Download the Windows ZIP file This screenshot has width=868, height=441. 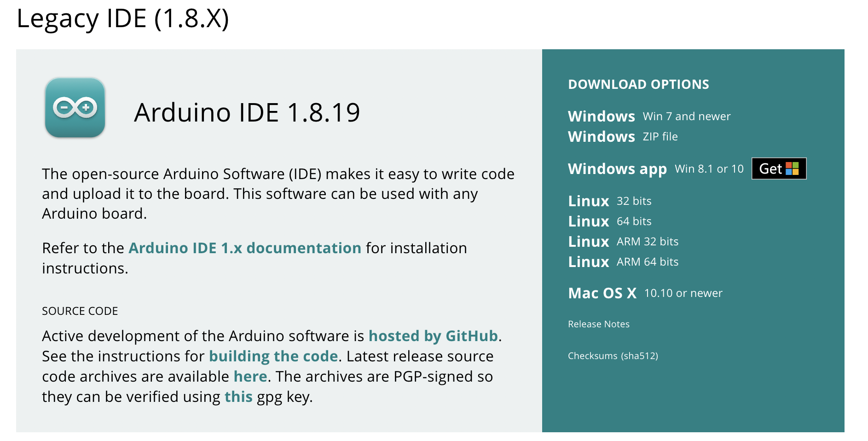click(623, 136)
